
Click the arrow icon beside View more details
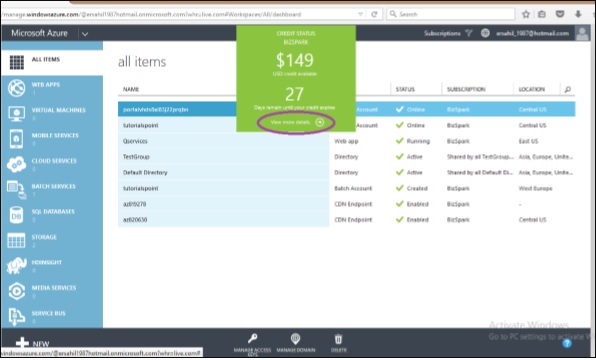point(320,122)
